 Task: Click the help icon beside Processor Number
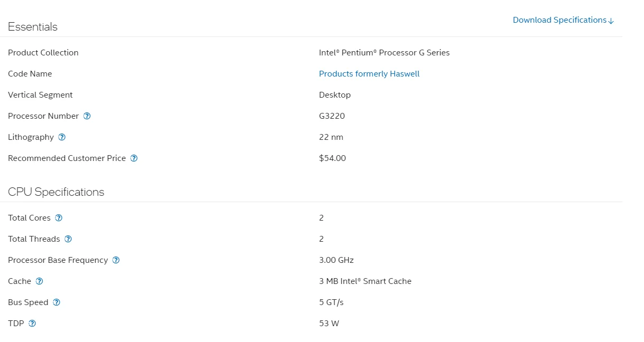pyautogui.click(x=87, y=116)
